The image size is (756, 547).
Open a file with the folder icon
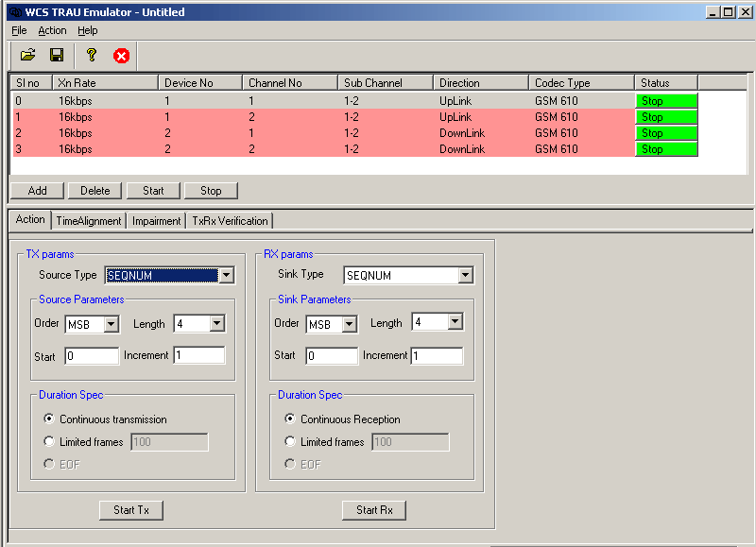click(x=28, y=56)
